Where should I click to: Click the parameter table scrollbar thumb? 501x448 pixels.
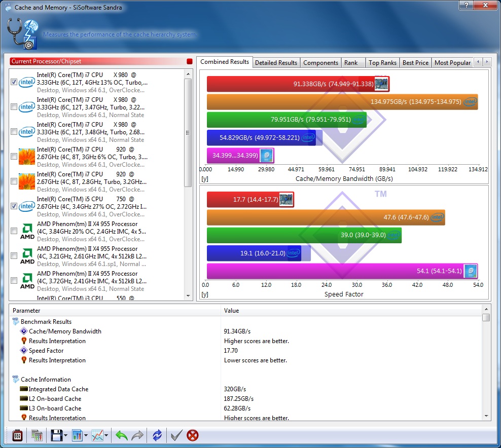(486, 317)
